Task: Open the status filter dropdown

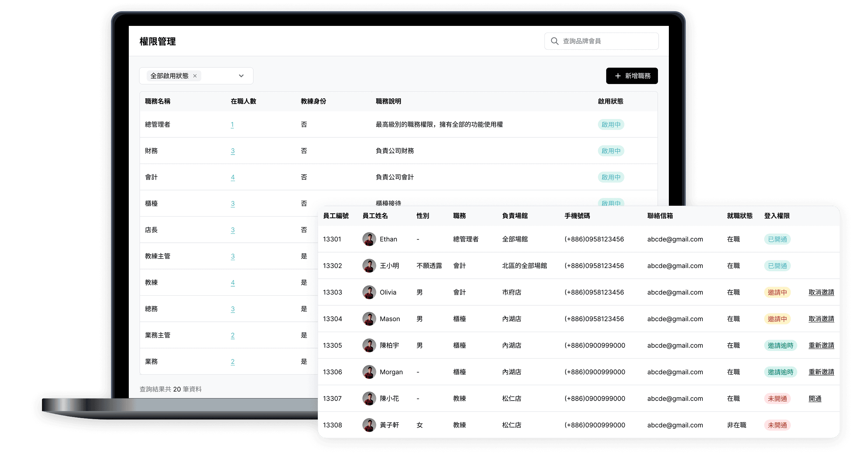Action: click(x=241, y=76)
